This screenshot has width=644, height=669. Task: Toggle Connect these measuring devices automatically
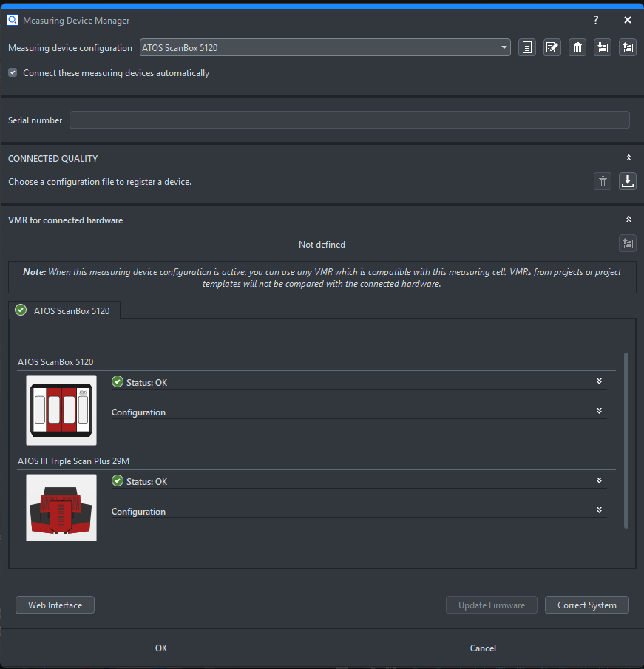coord(13,73)
